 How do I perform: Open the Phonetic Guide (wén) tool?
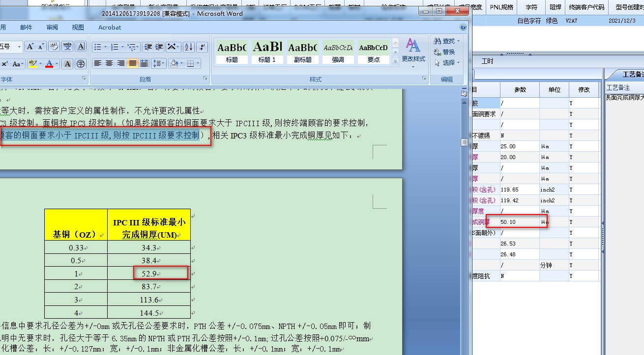tap(68, 47)
